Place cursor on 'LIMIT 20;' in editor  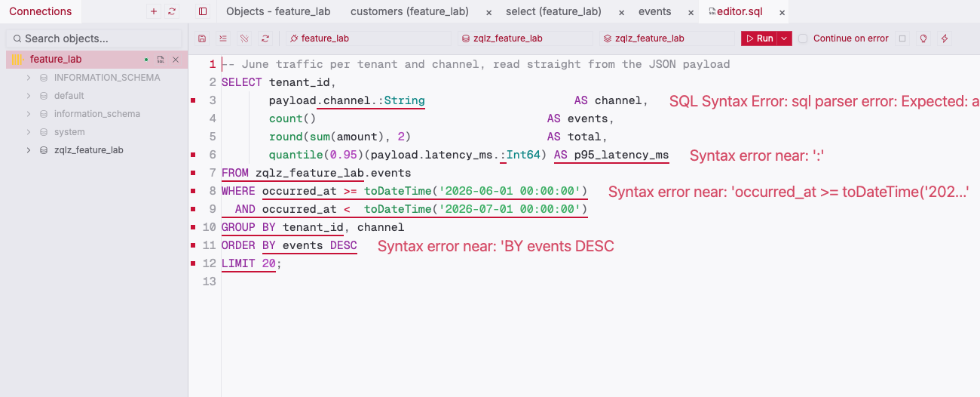click(252, 263)
